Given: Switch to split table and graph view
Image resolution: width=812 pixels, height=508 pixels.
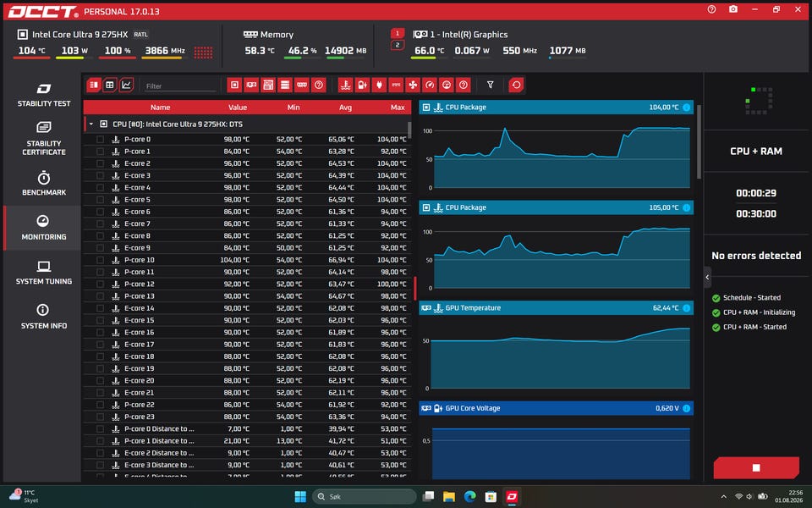Looking at the screenshot, I should (94, 85).
